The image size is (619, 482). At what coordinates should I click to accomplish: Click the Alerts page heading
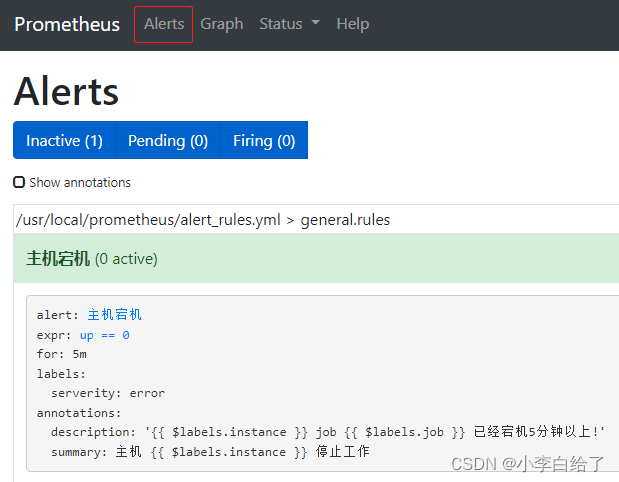[66, 92]
